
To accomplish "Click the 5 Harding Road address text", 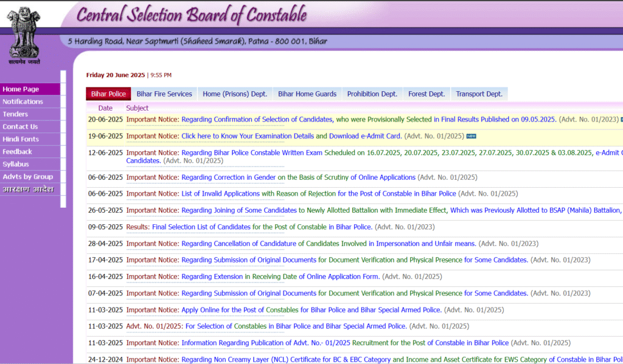I will click(x=197, y=41).
